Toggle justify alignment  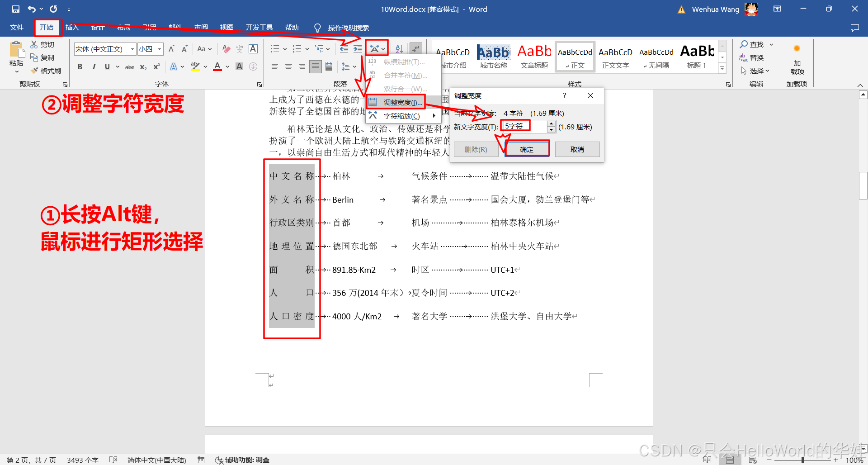coord(316,66)
